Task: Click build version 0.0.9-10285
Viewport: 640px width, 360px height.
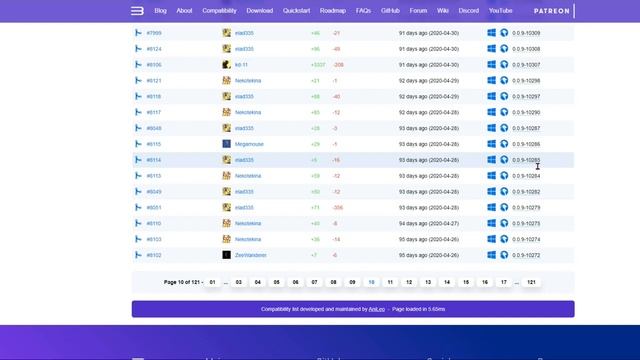Action: pyautogui.click(x=526, y=160)
